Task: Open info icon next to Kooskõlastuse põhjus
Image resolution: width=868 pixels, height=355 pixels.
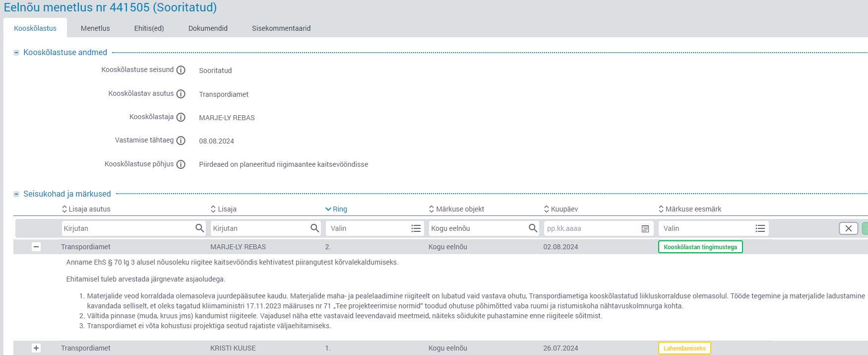Action: 181,164
